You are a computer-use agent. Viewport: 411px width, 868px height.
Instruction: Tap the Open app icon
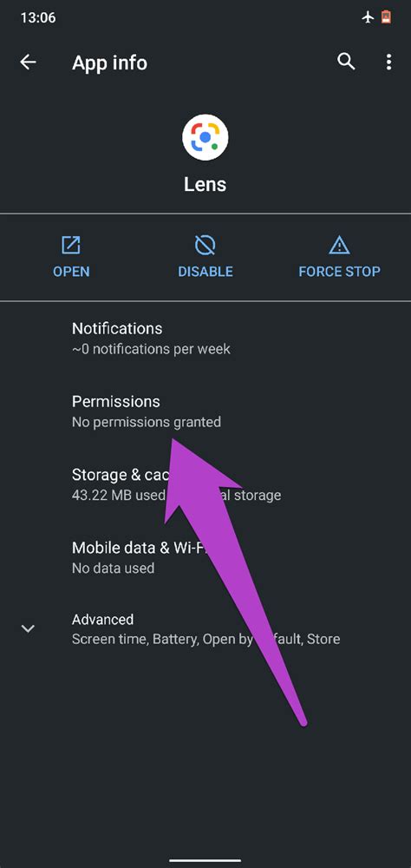pos(71,245)
